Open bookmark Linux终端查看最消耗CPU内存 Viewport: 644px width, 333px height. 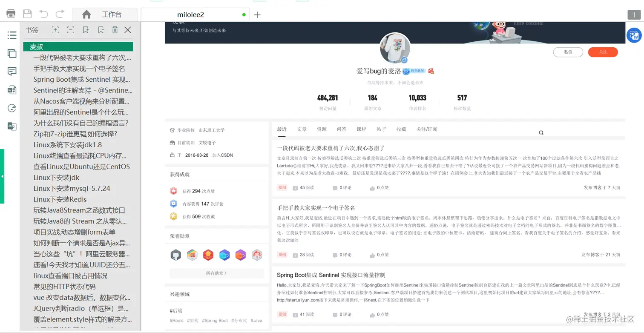tap(80, 156)
